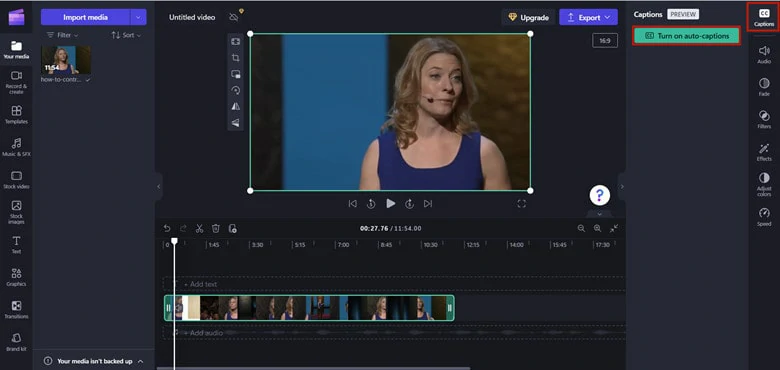Viewport: 780px width, 370px height.
Task: Expand the Import media dropdown arrow
Action: (139, 17)
